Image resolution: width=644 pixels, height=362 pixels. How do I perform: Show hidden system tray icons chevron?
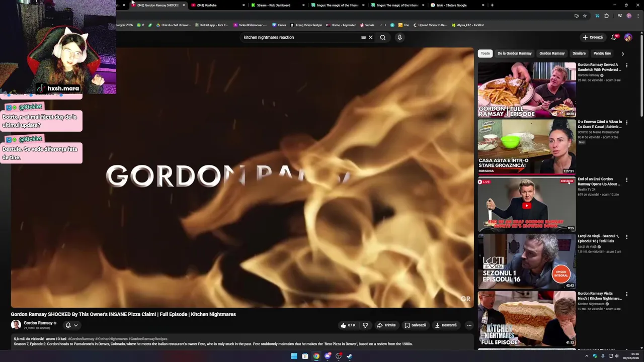(586, 356)
